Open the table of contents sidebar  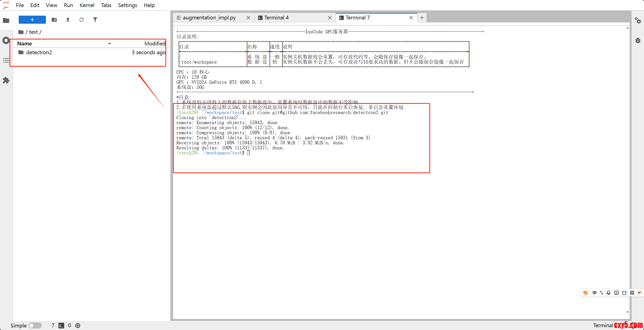(x=6, y=60)
